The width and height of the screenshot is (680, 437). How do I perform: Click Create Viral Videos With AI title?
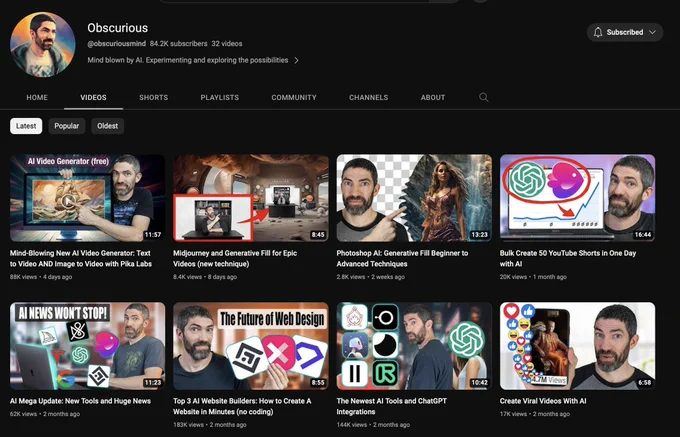coord(543,400)
